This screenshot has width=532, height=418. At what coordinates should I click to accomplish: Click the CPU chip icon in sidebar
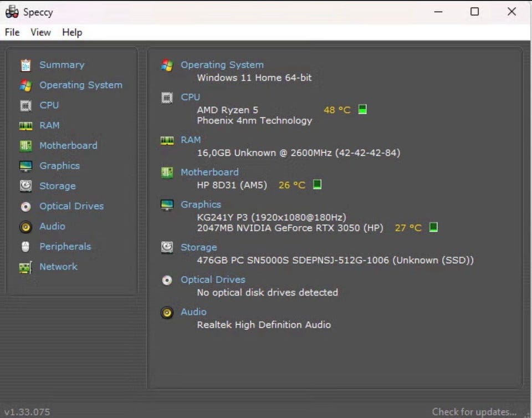pyautogui.click(x=25, y=105)
